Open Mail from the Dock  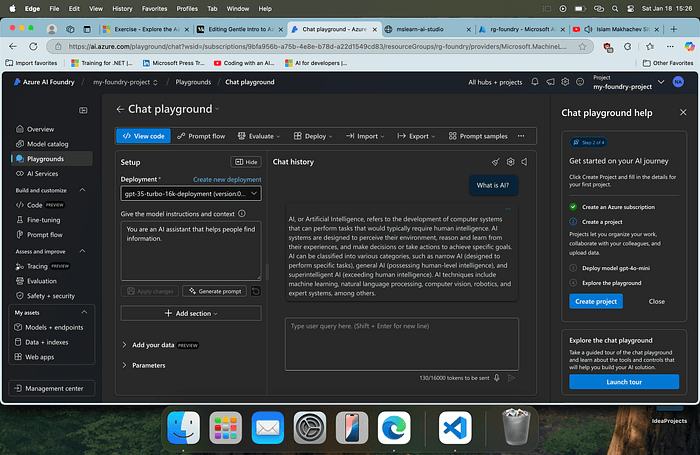[267, 427]
